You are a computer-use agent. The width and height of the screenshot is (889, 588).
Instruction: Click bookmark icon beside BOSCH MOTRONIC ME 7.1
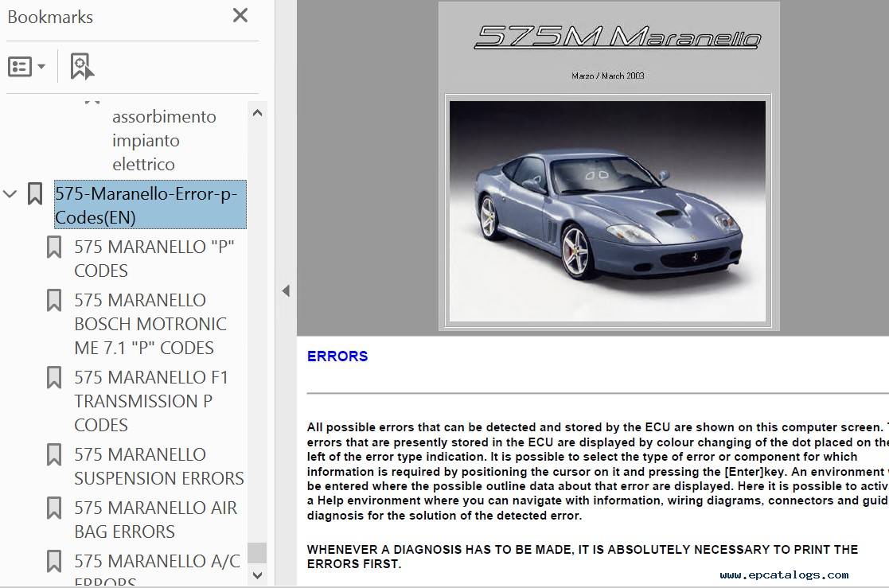click(x=54, y=301)
